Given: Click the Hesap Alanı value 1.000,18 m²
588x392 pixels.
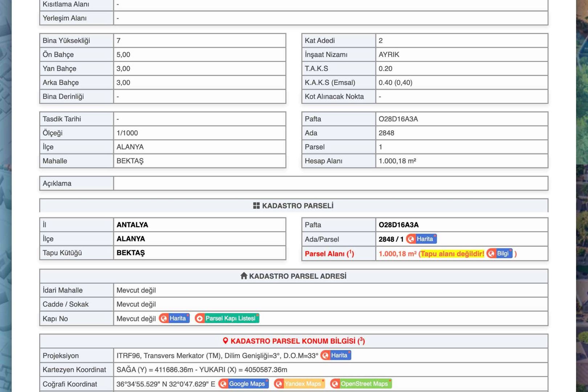Looking at the screenshot, I should (397, 161).
